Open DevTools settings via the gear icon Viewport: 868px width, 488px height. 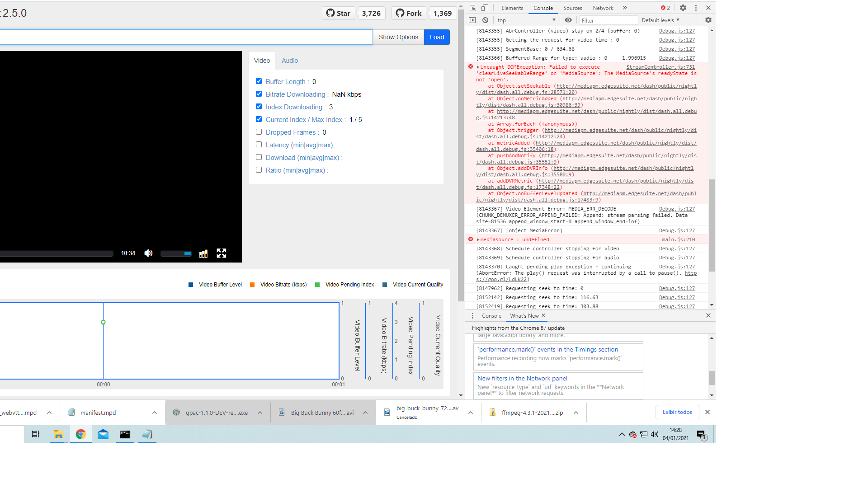tap(683, 8)
